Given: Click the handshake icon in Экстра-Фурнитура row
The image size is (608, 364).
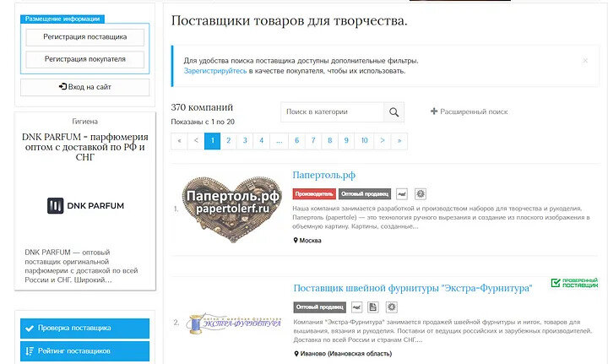Looking at the screenshot, I should tap(356, 307).
